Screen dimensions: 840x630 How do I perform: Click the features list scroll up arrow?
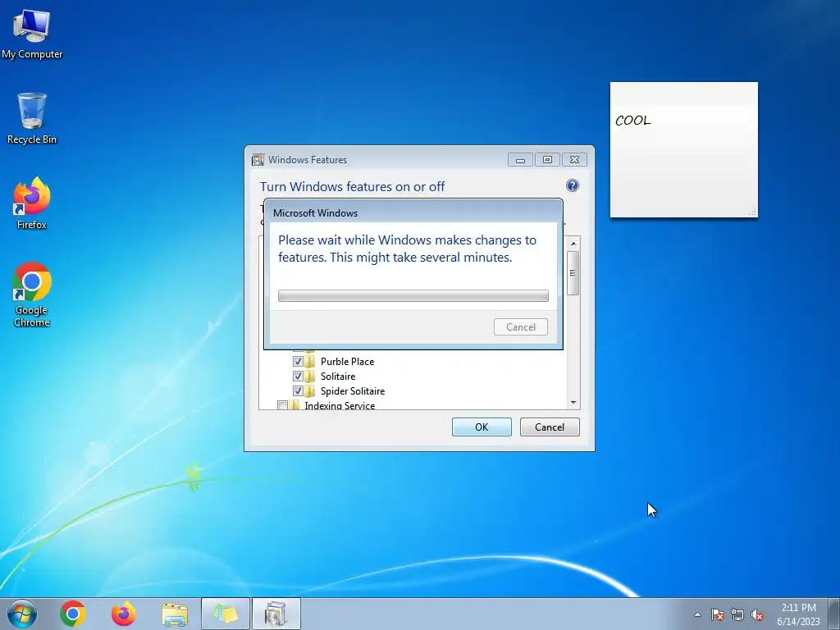coord(573,244)
